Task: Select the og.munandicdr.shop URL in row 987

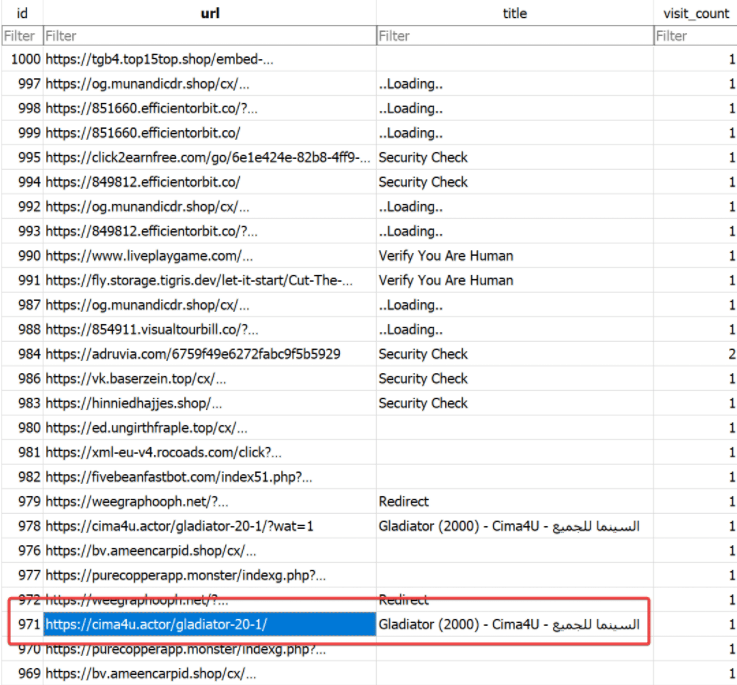Action: click(210, 305)
